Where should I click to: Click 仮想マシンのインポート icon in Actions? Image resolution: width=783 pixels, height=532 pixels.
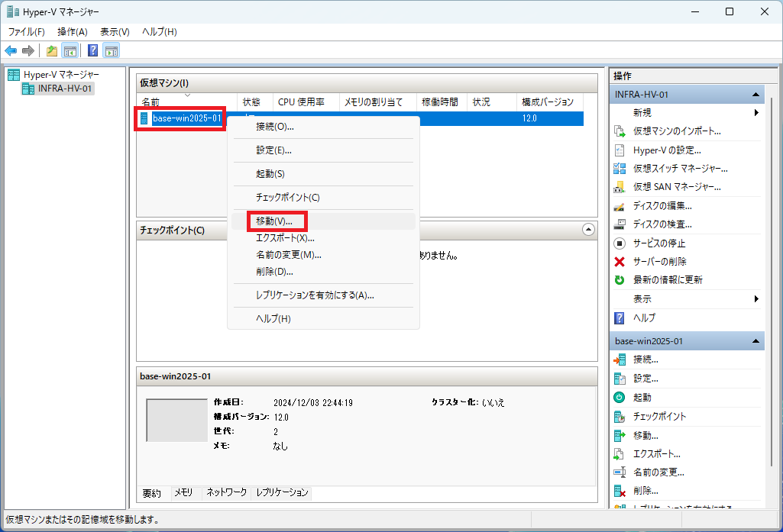(620, 131)
